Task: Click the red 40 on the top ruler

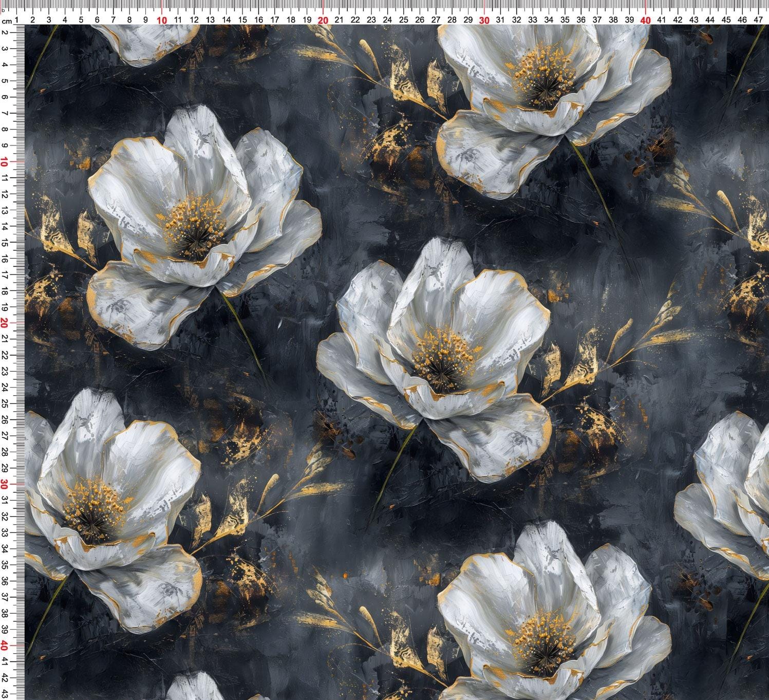Action: 646,20
